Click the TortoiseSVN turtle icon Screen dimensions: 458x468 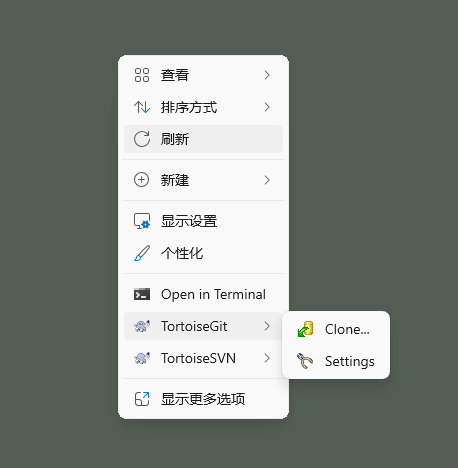(142, 358)
